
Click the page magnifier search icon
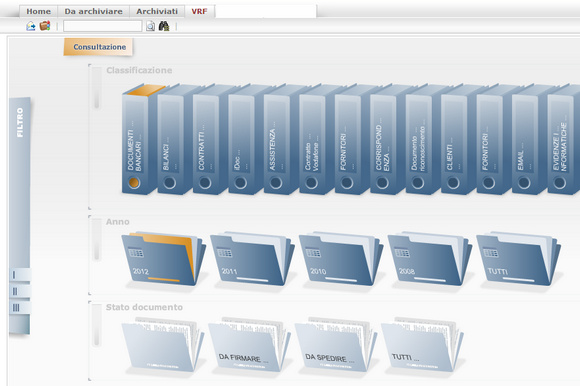pos(150,26)
